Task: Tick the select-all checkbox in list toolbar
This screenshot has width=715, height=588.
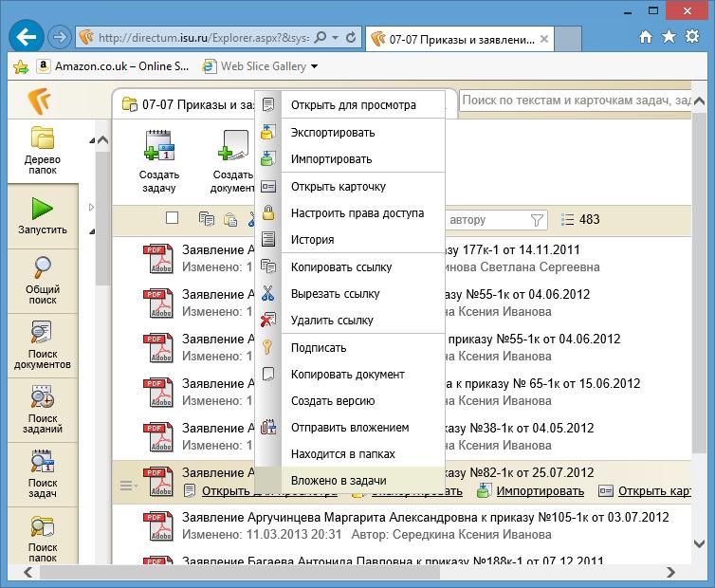Action: (x=172, y=219)
